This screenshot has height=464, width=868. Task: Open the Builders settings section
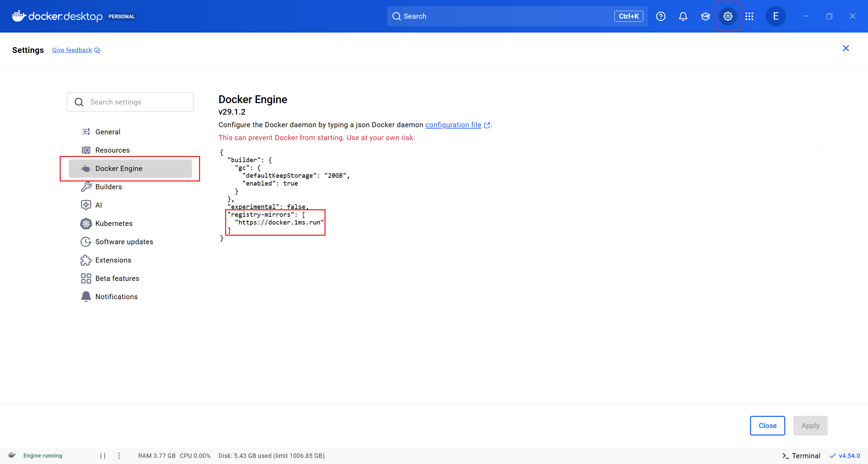click(x=108, y=187)
